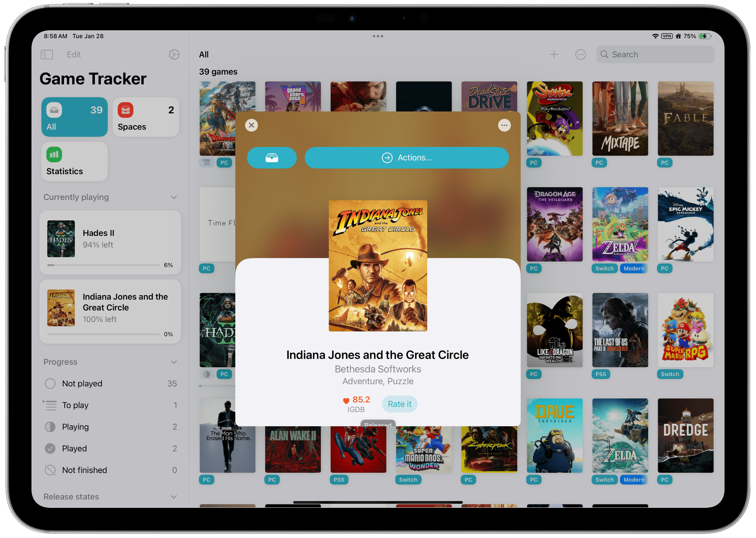Open the Spaces tile
Screen dimensions: 756x538
click(x=146, y=117)
